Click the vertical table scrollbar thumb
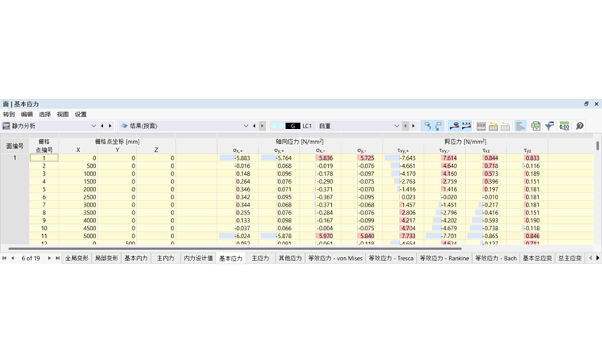The width and height of the screenshot is (602, 364). (598, 146)
